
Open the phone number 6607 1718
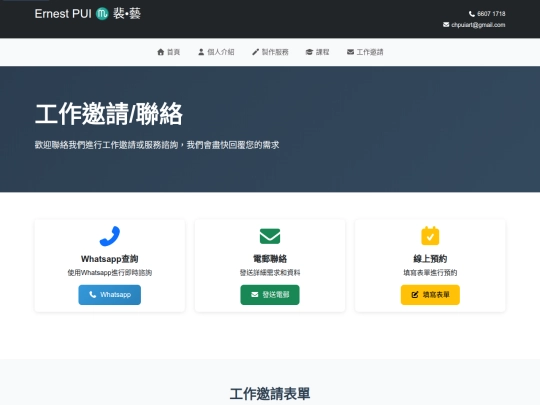pos(491,14)
